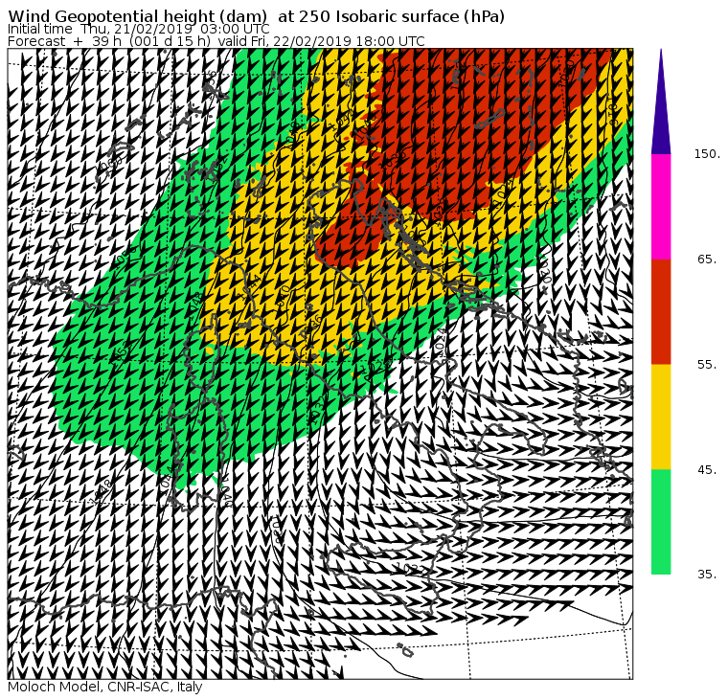This screenshot has height=700, width=728.
Task: Click the magenta 65-150 legend color band
Action: [x=661, y=207]
